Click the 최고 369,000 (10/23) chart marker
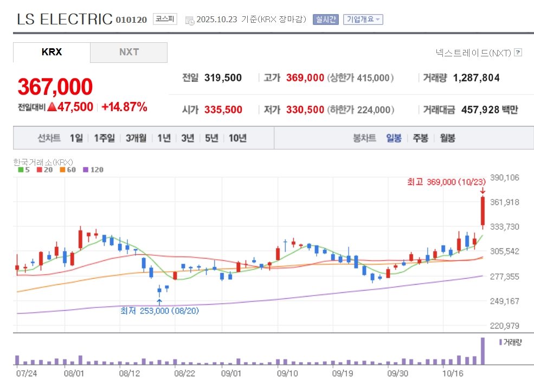Image resolution: width=534 pixels, height=392 pixels. pos(446,182)
